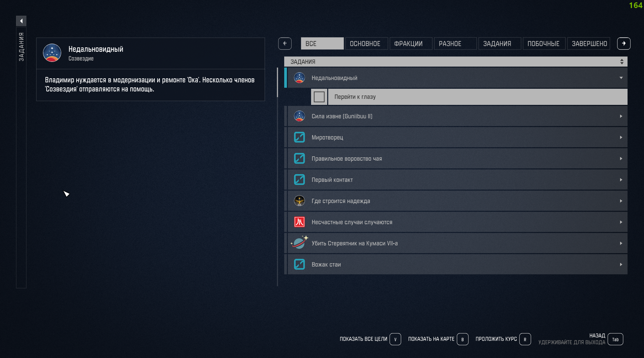Expand the Первый контакт quest arrow

coord(621,180)
